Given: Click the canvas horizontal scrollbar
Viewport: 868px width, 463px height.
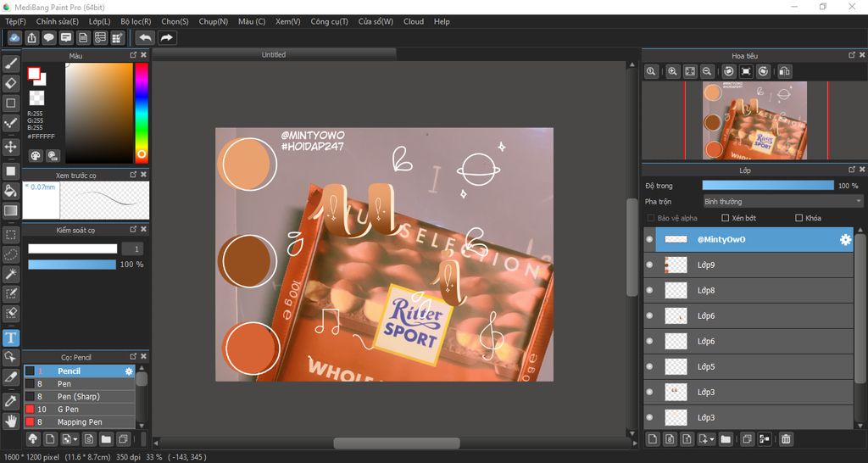Looking at the screenshot, I should click(397, 443).
